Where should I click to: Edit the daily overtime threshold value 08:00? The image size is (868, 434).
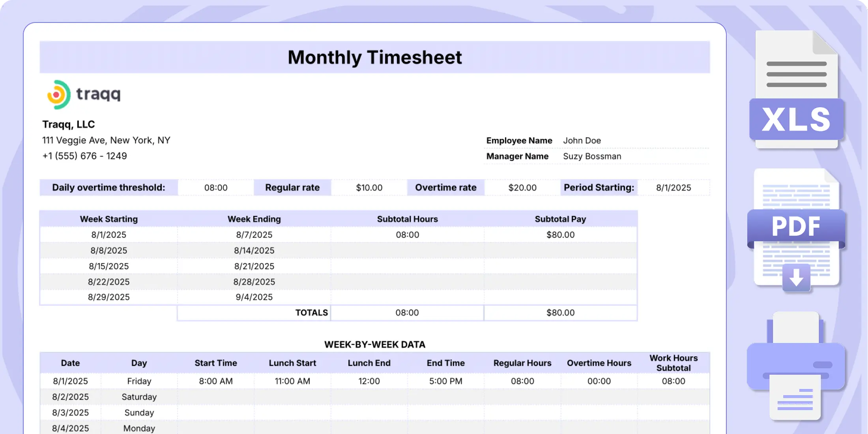pyautogui.click(x=216, y=188)
